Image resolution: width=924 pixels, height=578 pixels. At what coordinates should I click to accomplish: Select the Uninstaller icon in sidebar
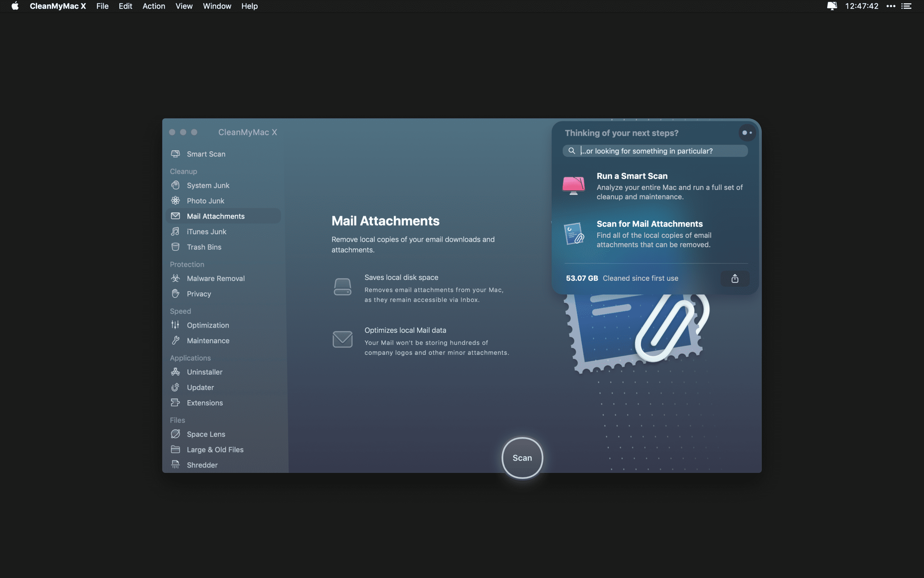click(175, 372)
